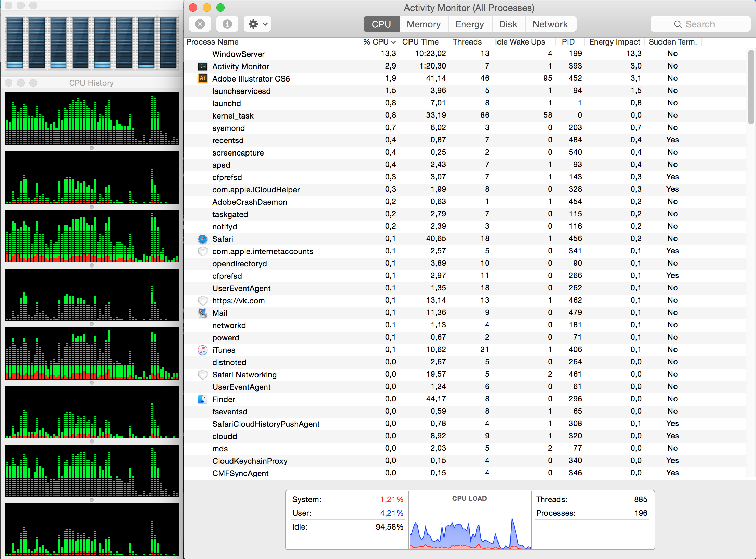756x559 pixels.
Task: Click the magnifier icon in Search field
Action: coord(678,24)
